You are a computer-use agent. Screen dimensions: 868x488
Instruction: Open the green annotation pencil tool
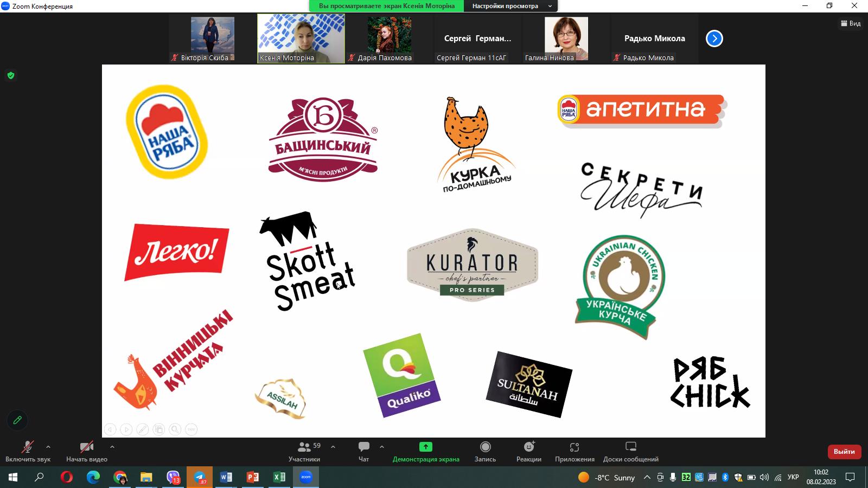tap(17, 420)
